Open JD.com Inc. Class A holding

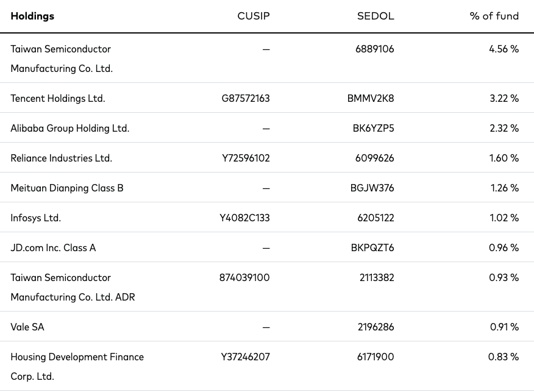(x=53, y=248)
